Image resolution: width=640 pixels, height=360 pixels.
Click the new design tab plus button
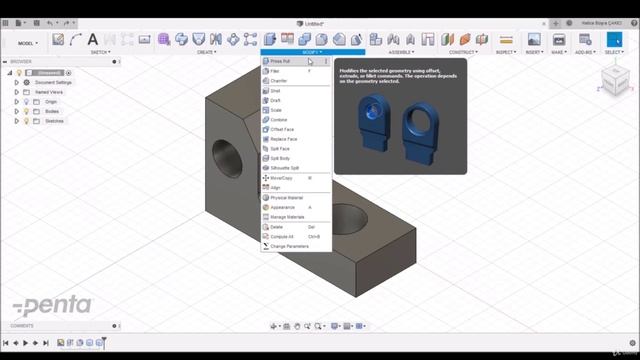pos(556,23)
